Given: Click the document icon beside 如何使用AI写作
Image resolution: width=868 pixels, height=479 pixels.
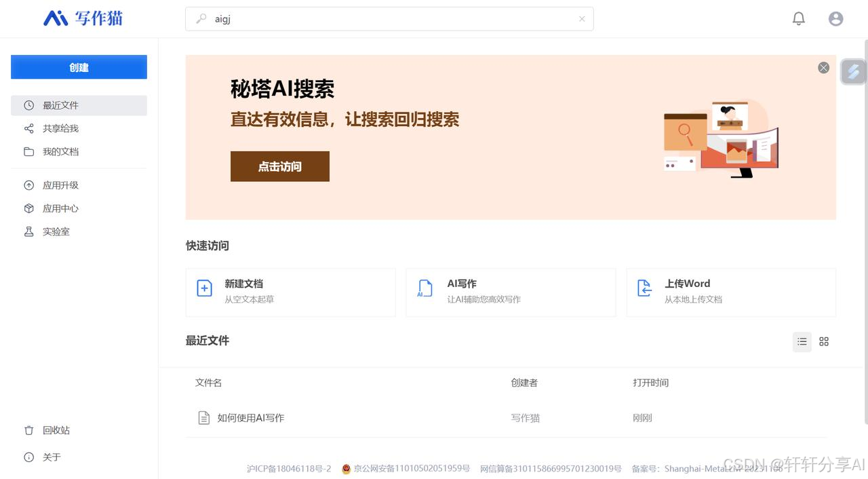Looking at the screenshot, I should (203, 418).
